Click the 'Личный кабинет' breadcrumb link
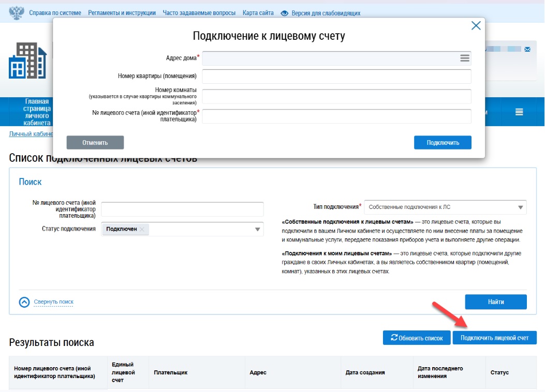Image resolution: width=545 pixels, height=392 pixels. pos(31,134)
